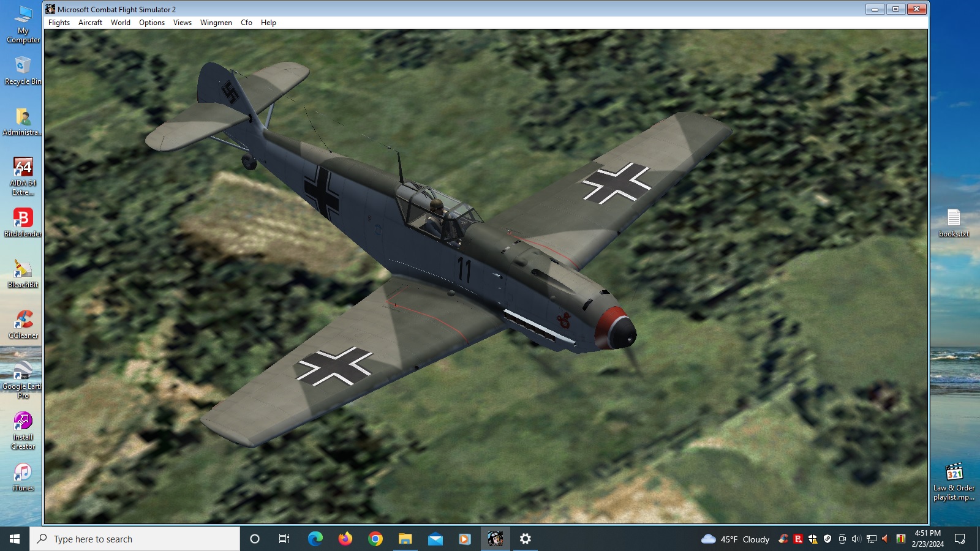Launch Firefox from the taskbar
Image resolution: width=980 pixels, height=551 pixels.
coord(345,539)
